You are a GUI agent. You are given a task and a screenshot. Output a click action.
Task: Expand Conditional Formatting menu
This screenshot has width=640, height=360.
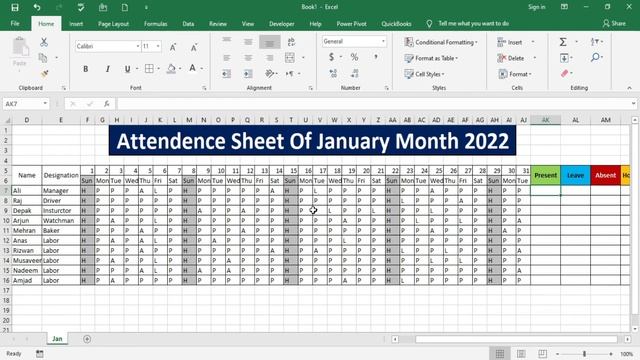[441, 42]
